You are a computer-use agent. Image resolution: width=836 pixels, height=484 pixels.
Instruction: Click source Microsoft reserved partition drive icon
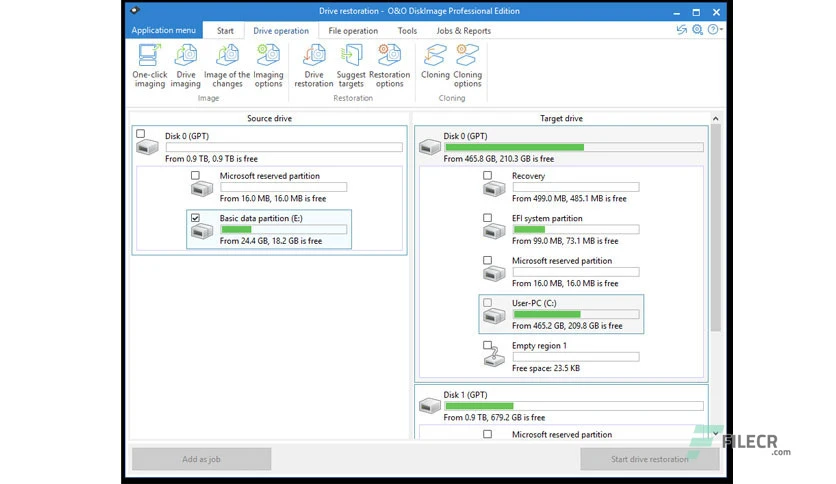(202, 188)
